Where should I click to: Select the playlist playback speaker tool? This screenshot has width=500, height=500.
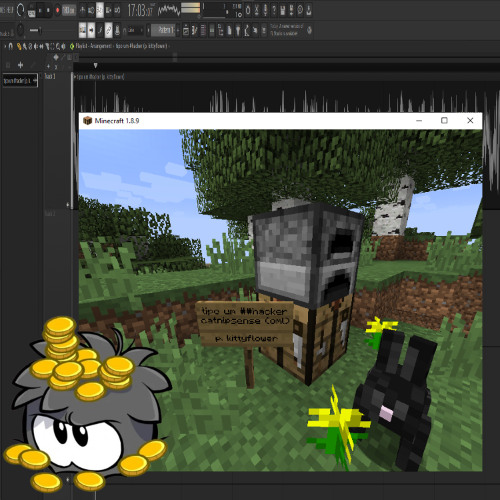click(63, 46)
